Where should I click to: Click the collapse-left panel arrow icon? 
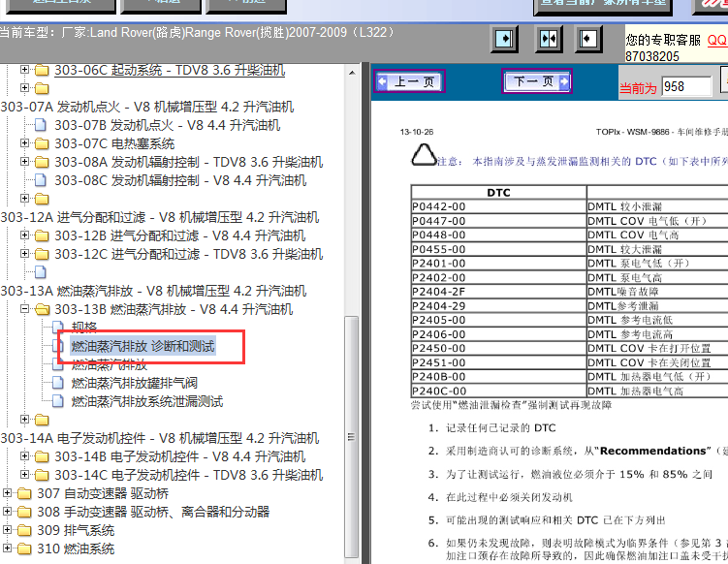[x=588, y=39]
